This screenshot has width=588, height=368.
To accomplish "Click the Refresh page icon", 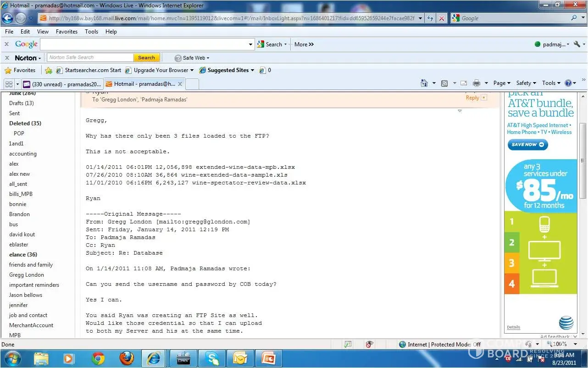I will pos(430,18).
